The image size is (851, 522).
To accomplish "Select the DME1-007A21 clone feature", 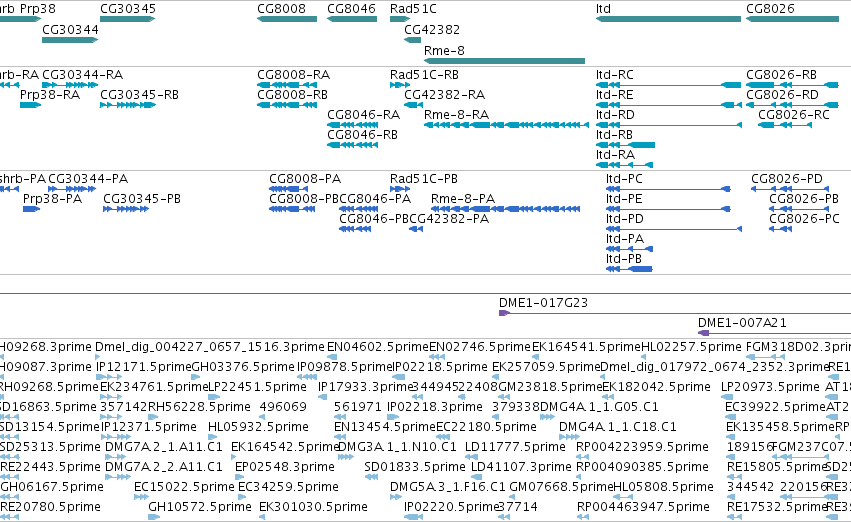I will pos(774,333).
